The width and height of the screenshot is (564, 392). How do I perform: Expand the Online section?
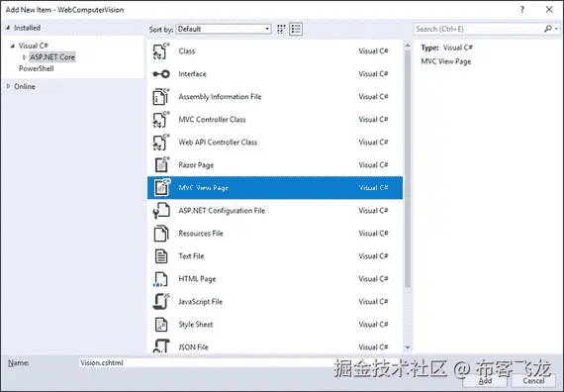coord(9,86)
